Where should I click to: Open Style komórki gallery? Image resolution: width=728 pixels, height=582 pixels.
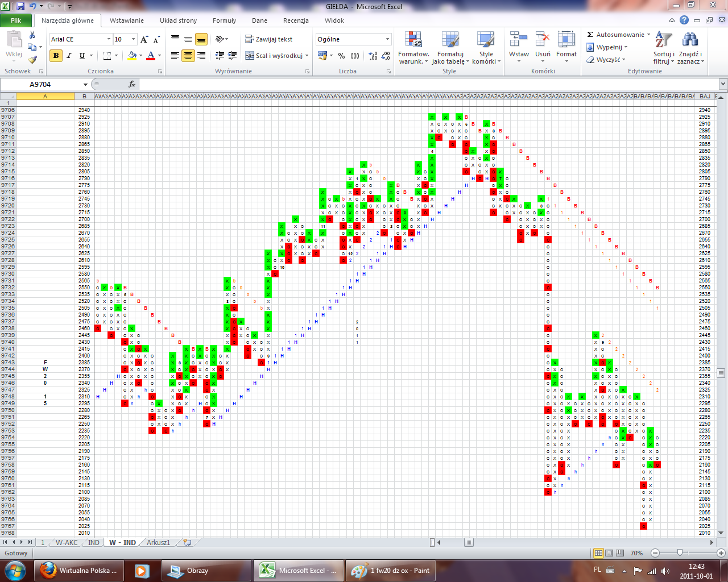click(486, 48)
